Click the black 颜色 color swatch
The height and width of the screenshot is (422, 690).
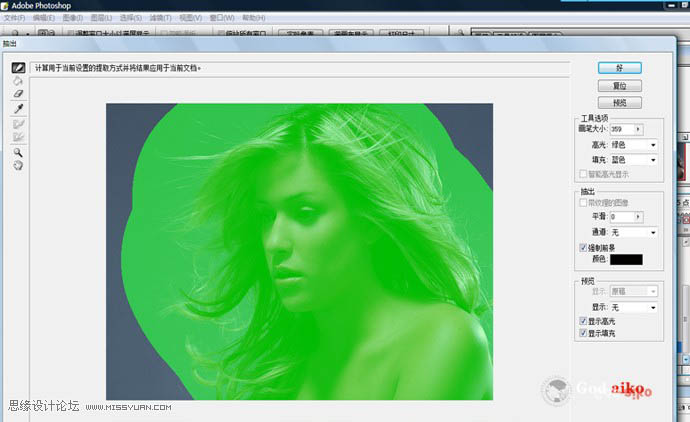pos(618,259)
